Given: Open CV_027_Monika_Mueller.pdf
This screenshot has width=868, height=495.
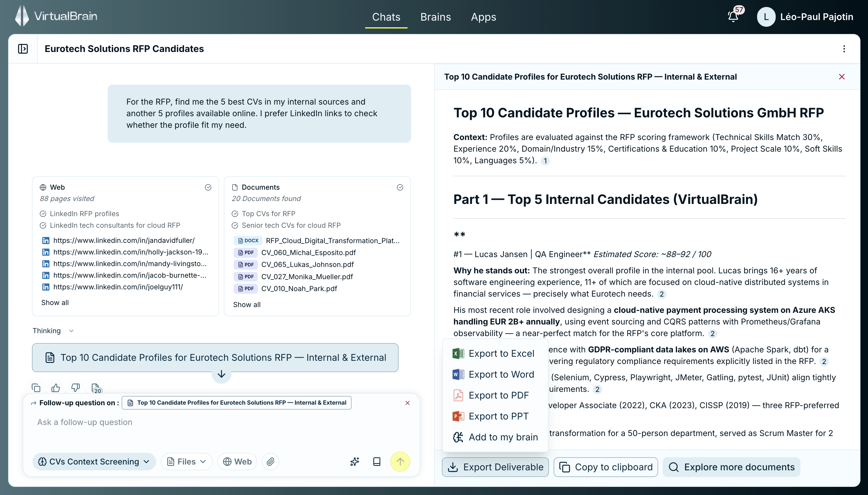Looking at the screenshot, I should (293, 277).
